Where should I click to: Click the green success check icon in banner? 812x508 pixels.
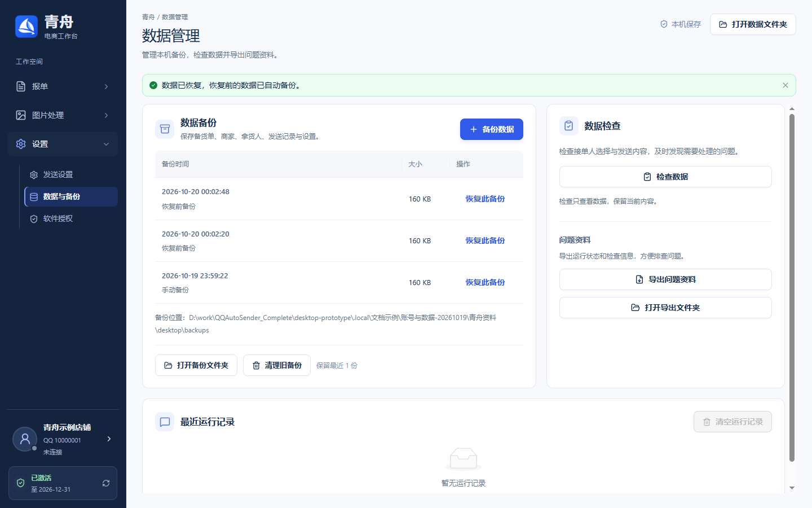pyautogui.click(x=153, y=85)
